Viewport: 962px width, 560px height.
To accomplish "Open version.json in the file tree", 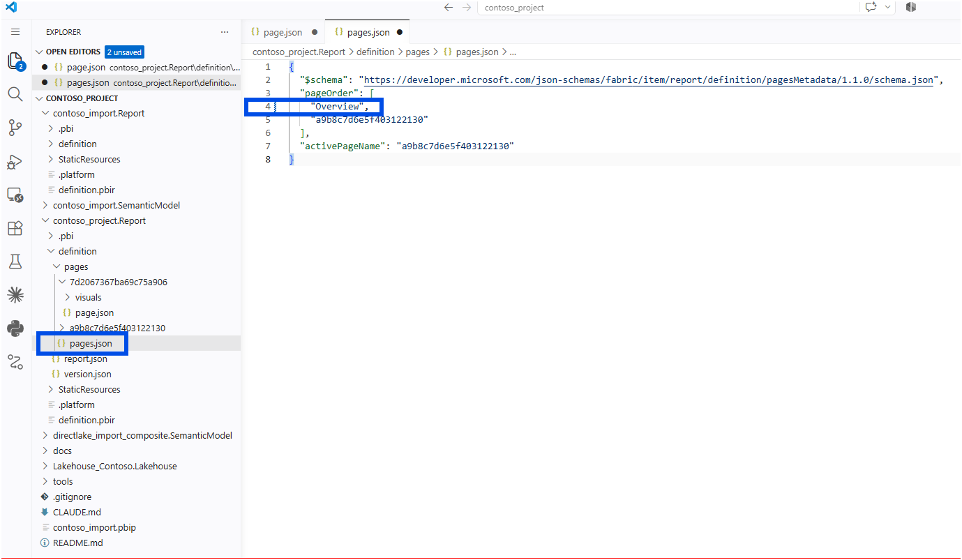I will 87,374.
